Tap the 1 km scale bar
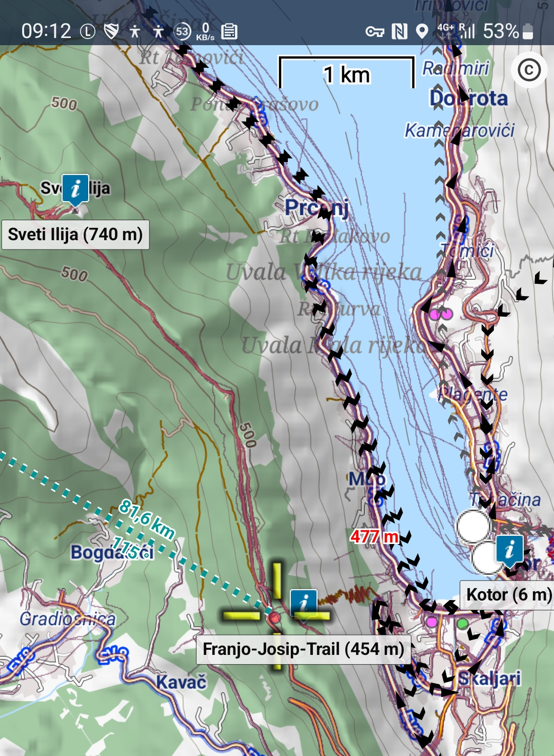This screenshot has width=554, height=756. tap(346, 73)
